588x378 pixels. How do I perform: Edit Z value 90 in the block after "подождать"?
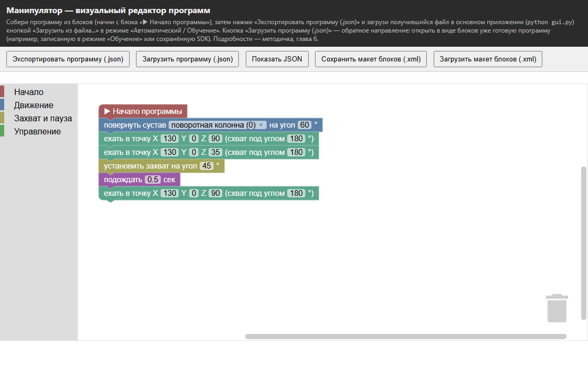pos(216,193)
